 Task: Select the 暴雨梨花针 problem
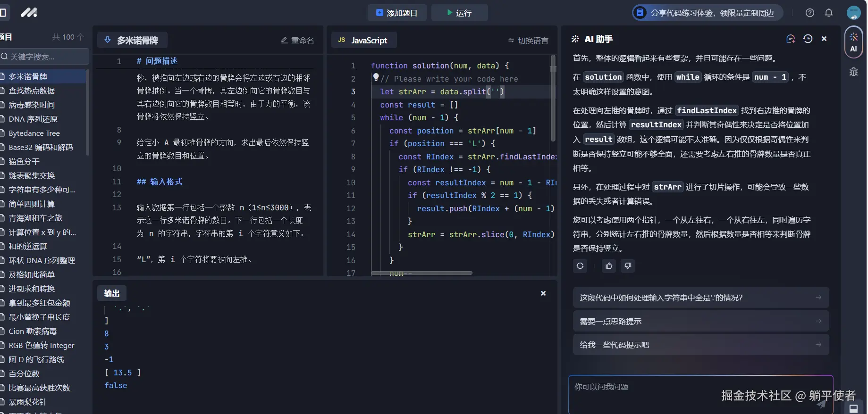tap(42, 402)
